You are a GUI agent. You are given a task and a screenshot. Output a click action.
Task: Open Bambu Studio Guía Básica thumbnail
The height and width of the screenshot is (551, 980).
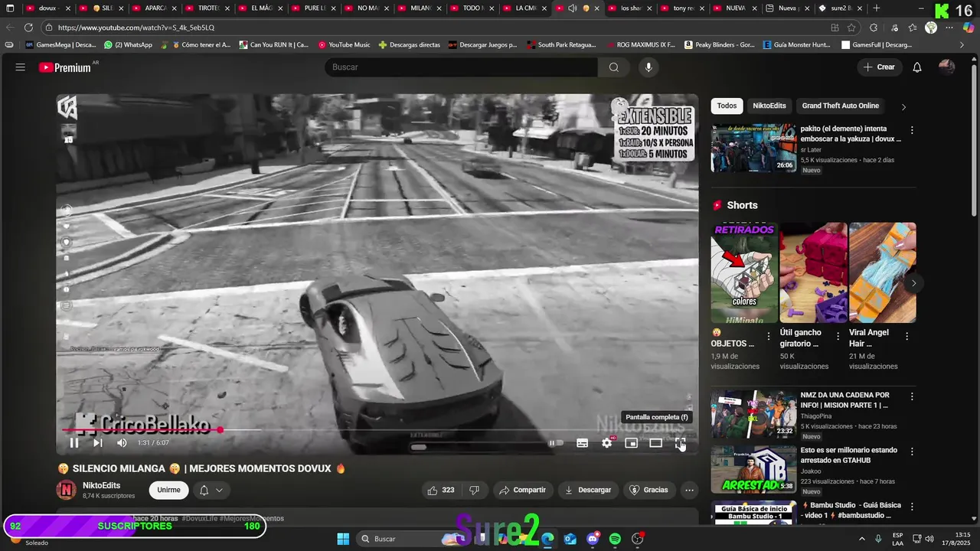(753, 512)
